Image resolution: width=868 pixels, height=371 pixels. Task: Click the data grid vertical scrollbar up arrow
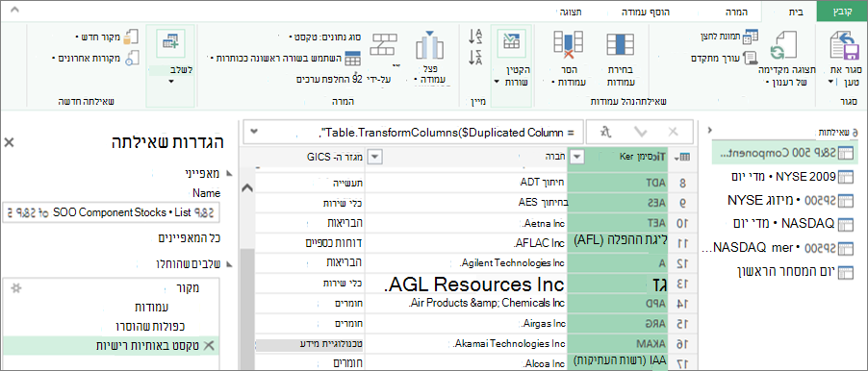pyautogui.click(x=248, y=188)
